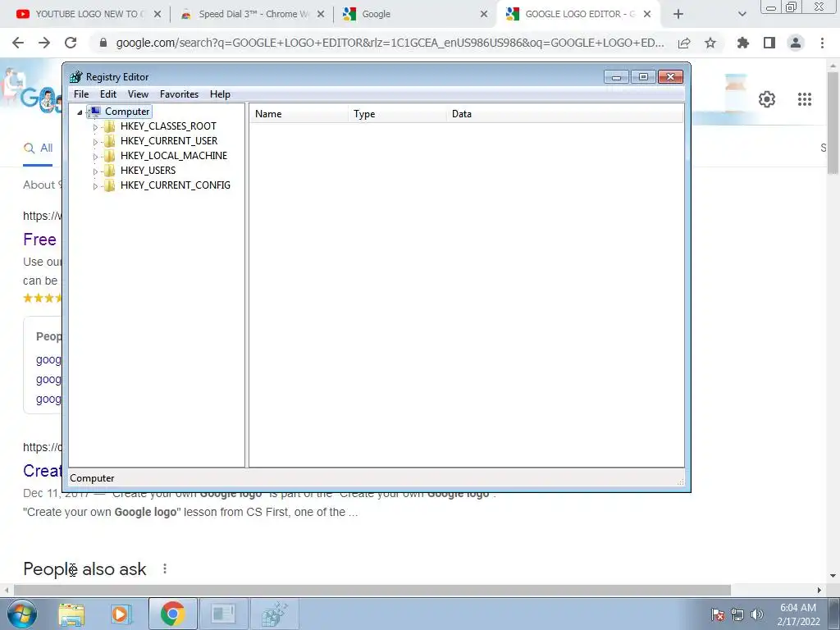Click the HKEY_CLASSES_ROOT folder icon

coord(109,126)
